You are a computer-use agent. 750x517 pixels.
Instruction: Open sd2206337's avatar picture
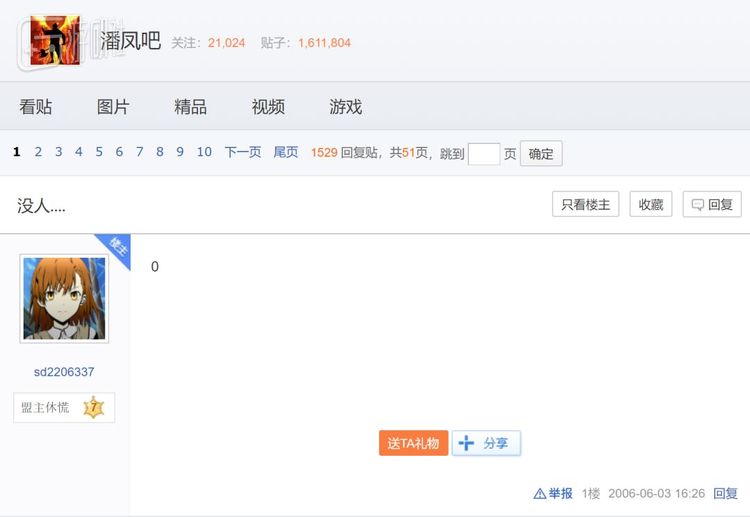pyautogui.click(x=64, y=298)
